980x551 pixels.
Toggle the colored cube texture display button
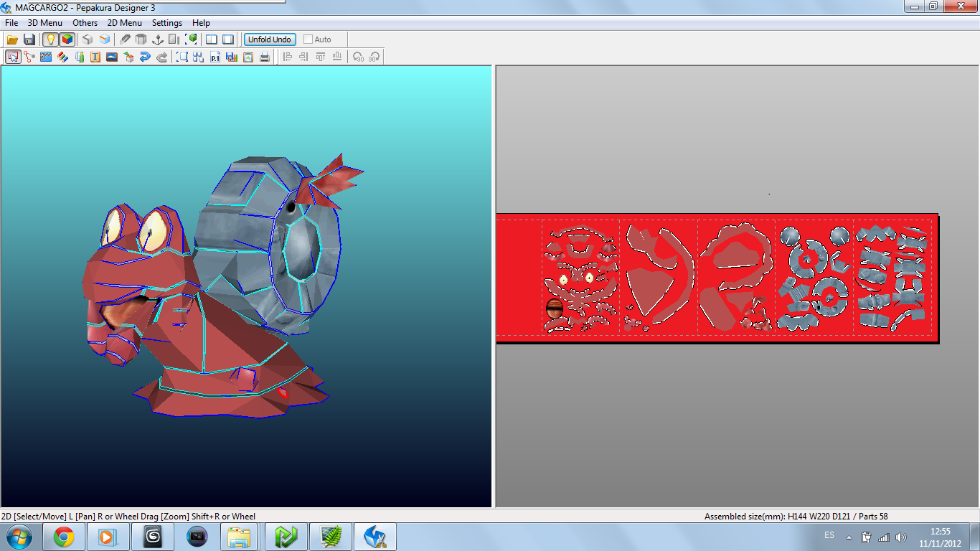[67, 39]
